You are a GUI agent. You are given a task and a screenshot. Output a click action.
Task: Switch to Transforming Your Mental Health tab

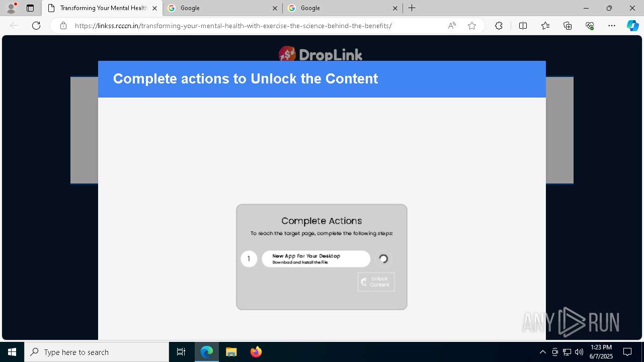point(102,8)
